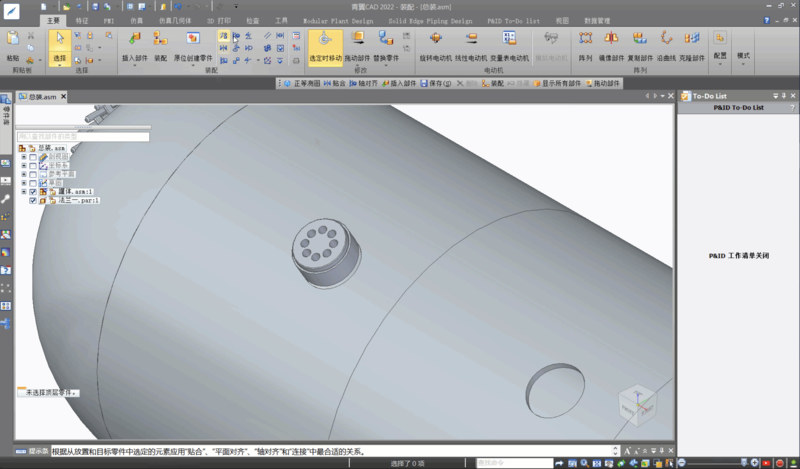Screen dimensions: 800x469
Task: Select the 镜像部件 (Mirror Components) tool
Action: [611, 41]
